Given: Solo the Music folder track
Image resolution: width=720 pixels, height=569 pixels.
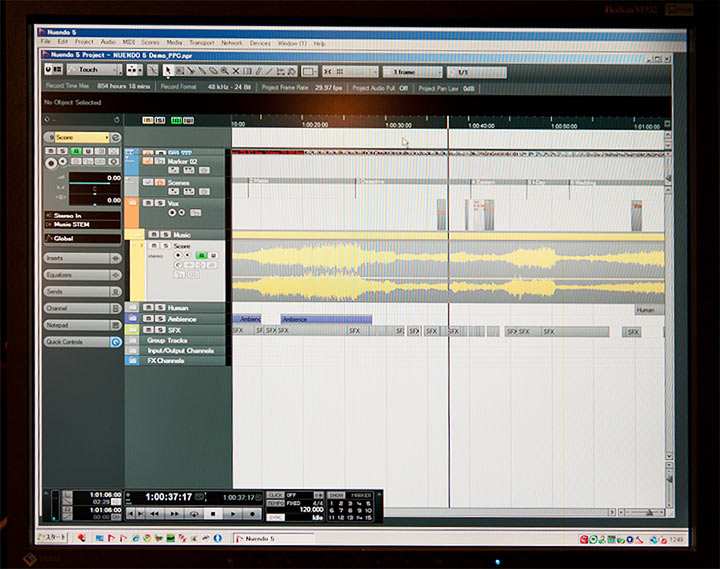Looking at the screenshot, I should click(x=165, y=234).
